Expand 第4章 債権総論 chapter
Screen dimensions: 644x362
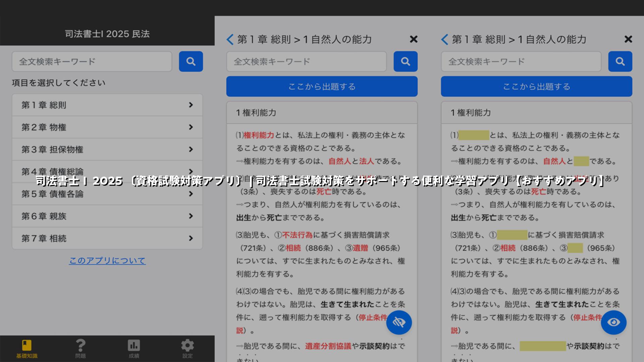107,171
